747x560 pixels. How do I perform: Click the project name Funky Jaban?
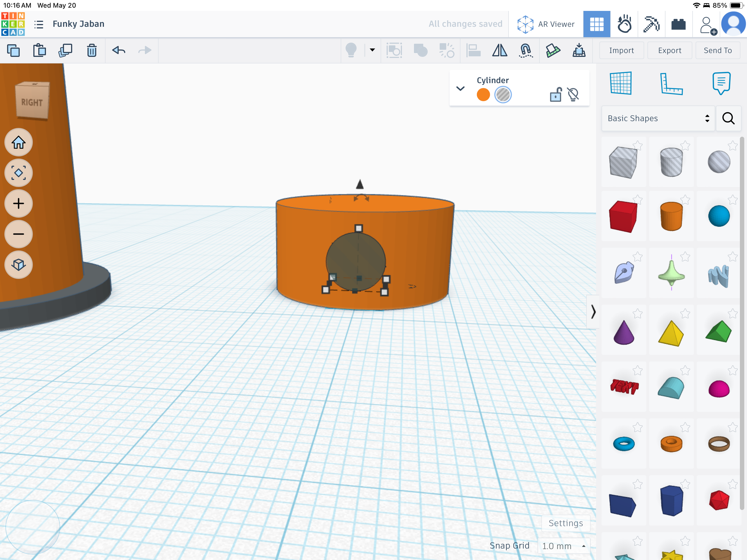[x=78, y=24]
